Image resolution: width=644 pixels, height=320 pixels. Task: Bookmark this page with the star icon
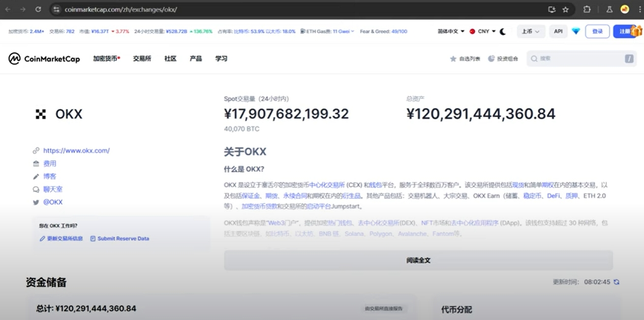[x=566, y=9]
